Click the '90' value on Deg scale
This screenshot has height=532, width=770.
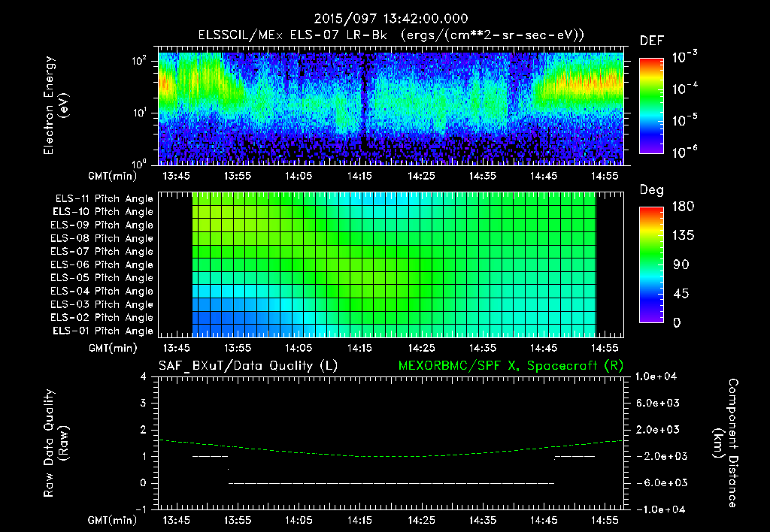pos(681,264)
